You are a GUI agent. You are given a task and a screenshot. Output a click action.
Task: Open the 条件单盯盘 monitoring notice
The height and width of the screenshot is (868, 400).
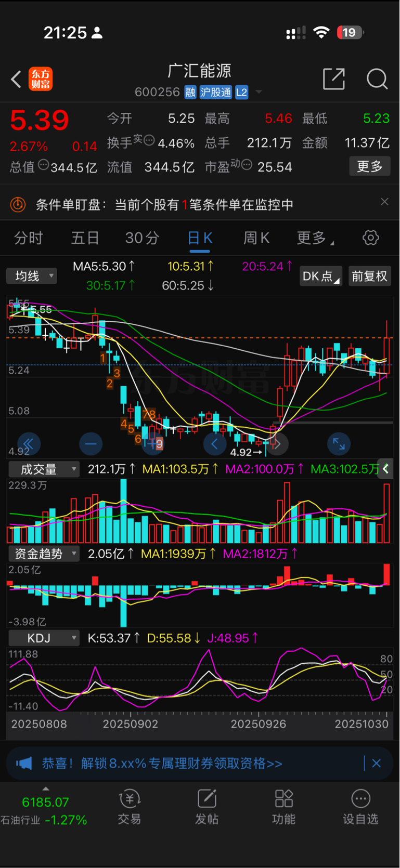[164, 205]
